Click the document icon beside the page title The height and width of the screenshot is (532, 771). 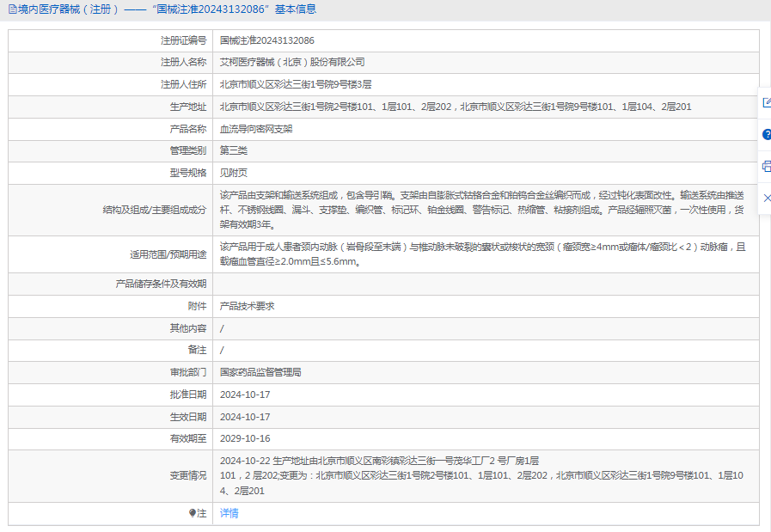12,9
